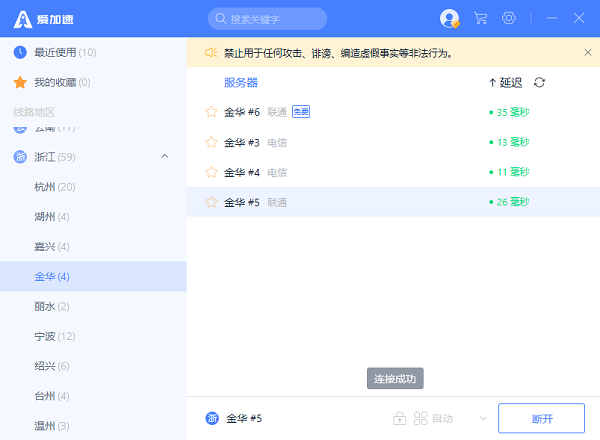Click the speaker announcement icon
Screen dimensions: 600x440
(x=211, y=52)
